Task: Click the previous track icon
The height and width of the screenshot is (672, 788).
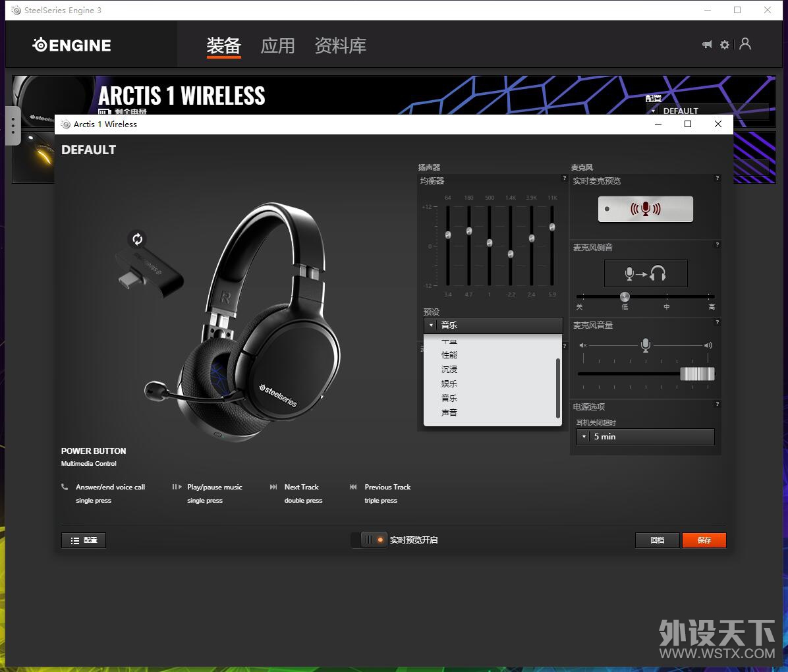Action: (353, 487)
